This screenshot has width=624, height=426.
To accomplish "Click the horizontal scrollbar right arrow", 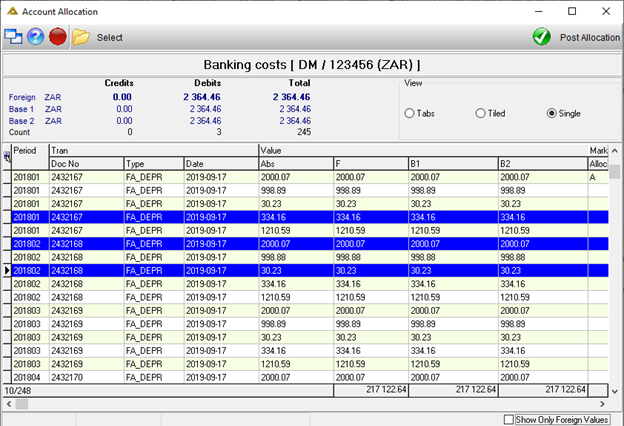I will coord(602,404).
